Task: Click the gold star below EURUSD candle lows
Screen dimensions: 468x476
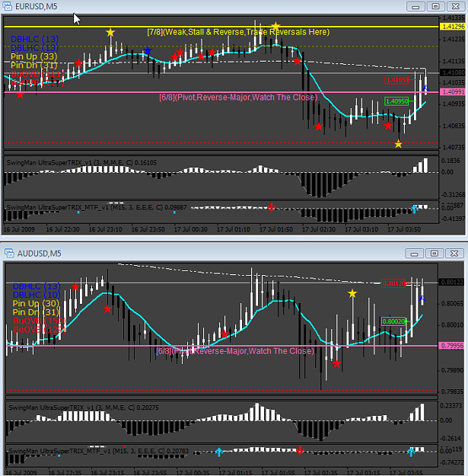Action: tap(398, 144)
